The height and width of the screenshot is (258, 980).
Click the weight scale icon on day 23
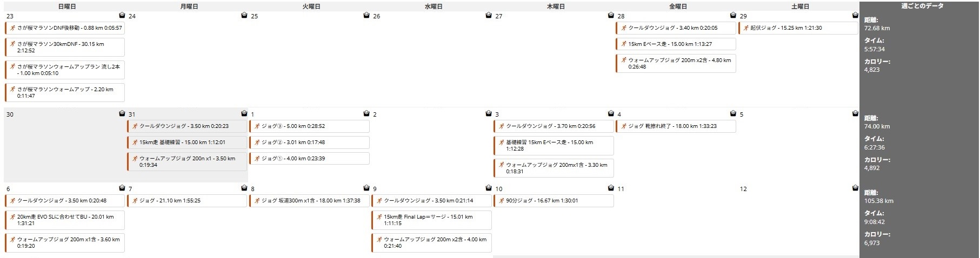click(x=122, y=16)
